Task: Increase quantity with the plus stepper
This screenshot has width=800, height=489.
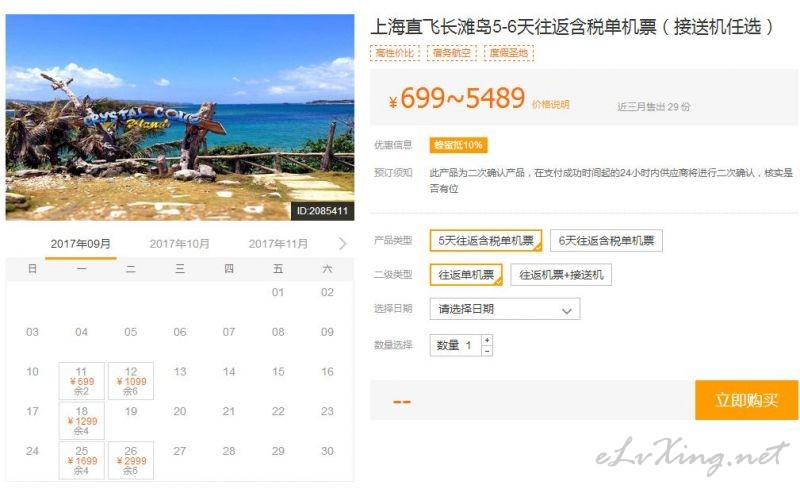Action: pyautogui.click(x=487, y=340)
